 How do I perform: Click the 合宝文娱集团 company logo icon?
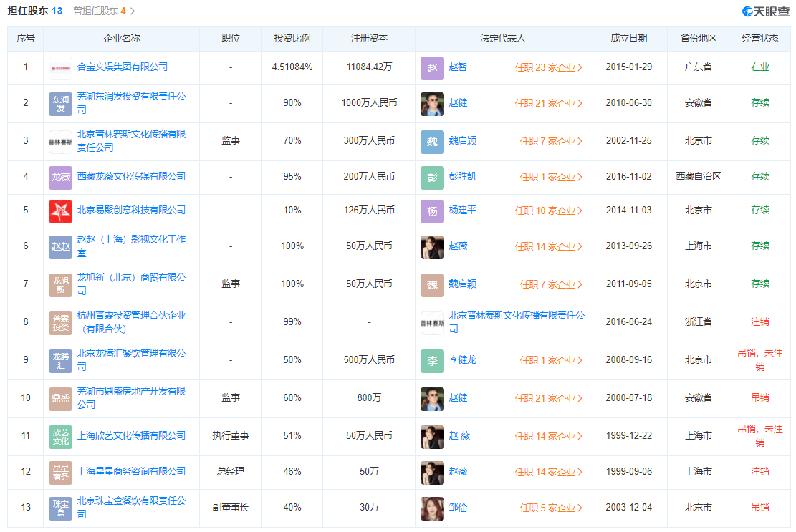(x=60, y=68)
